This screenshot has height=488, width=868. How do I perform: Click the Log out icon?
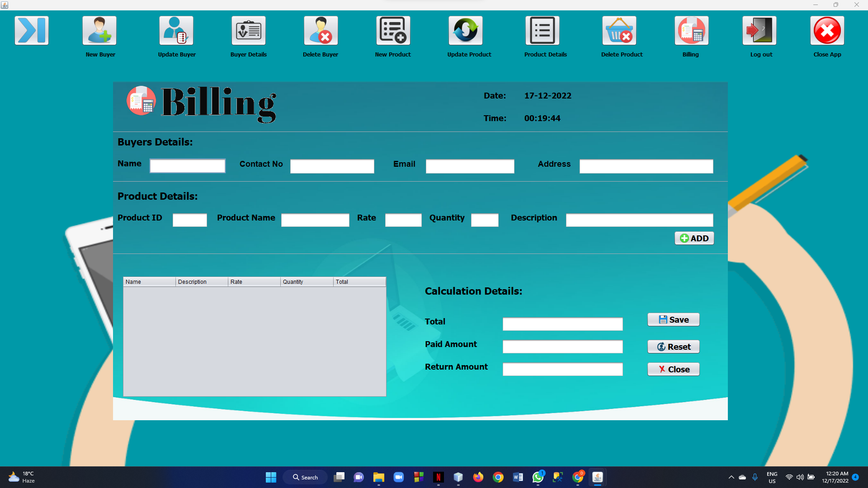pos(759,31)
